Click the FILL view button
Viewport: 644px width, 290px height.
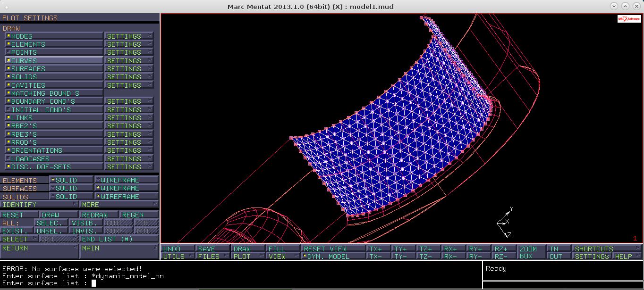point(283,249)
